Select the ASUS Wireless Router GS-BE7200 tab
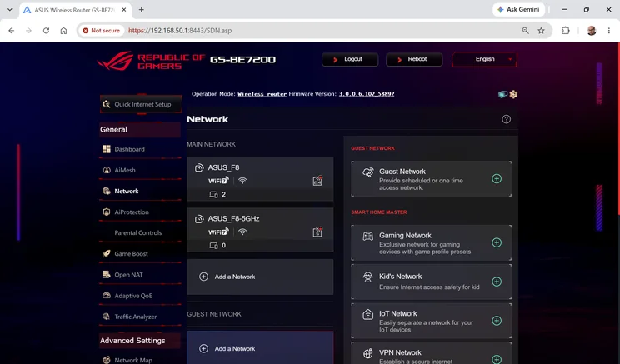 tap(75, 10)
